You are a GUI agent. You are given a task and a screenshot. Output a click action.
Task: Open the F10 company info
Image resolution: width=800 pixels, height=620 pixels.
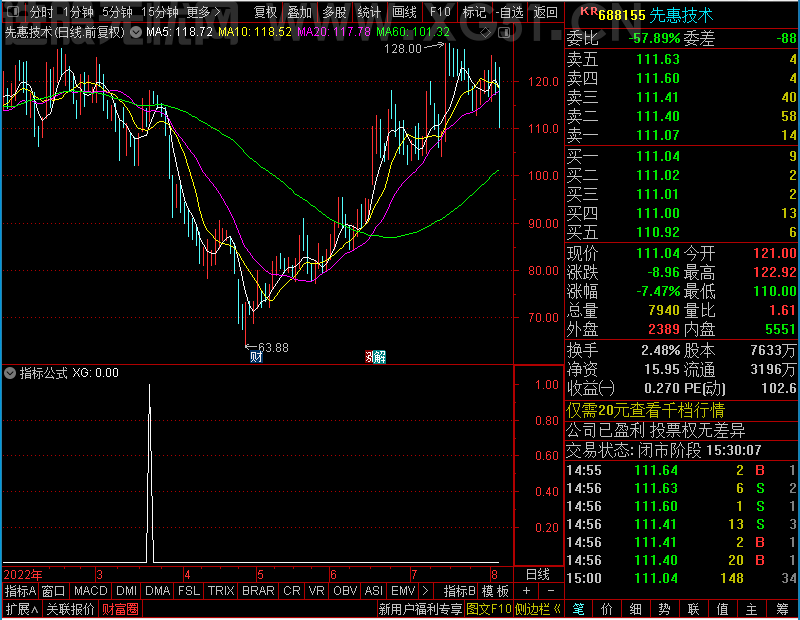pyautogui.click(x=440, y=12)
